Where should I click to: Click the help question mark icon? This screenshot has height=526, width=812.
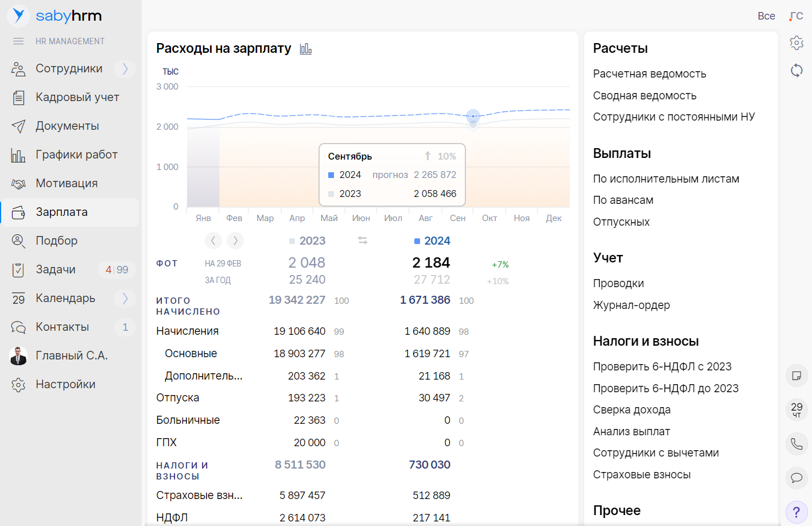pos(797,511)
